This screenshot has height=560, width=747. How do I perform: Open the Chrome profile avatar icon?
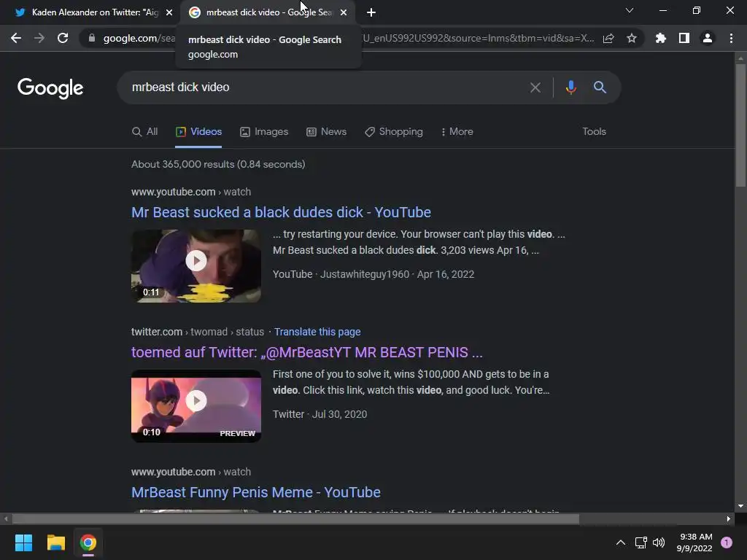coord(708,38)
